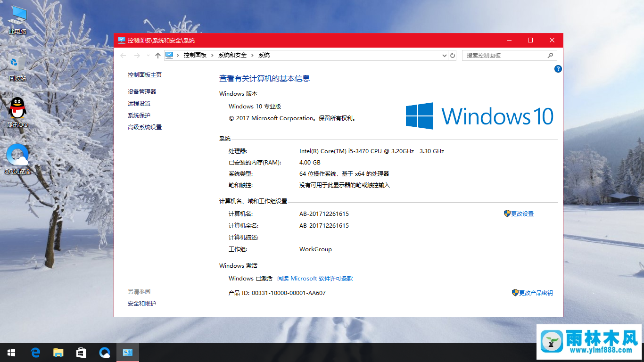Select the 系统 breadcrumb
The width and height of the screenshot is (644, 362).
pos(264,55)
